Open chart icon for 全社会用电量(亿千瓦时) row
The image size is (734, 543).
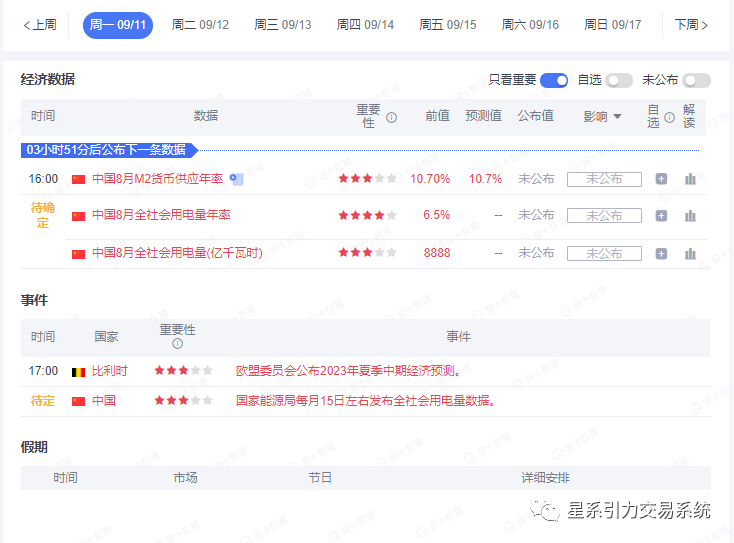690,254
